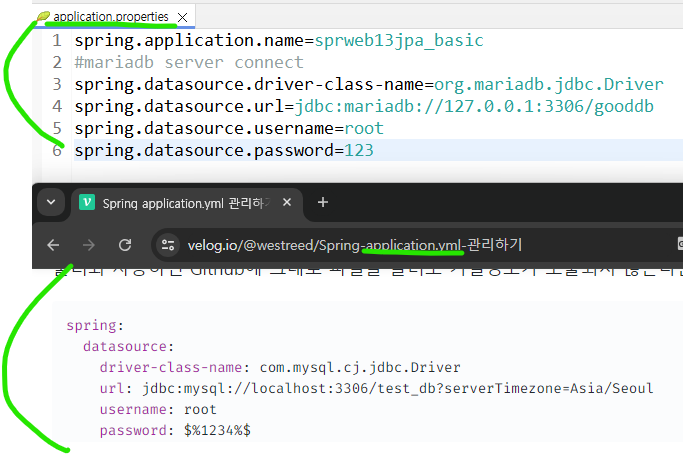Click the velog favicon on browser tab
Image resolution: width=683 pixels, height=454 pixels.
pyautogui.click(x=87, y=202)
